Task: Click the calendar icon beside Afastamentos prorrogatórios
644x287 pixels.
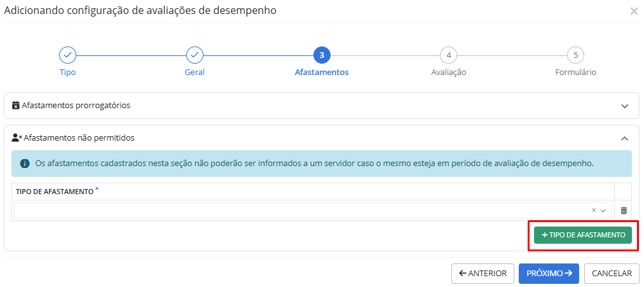Action: click(x=16, y=106)
